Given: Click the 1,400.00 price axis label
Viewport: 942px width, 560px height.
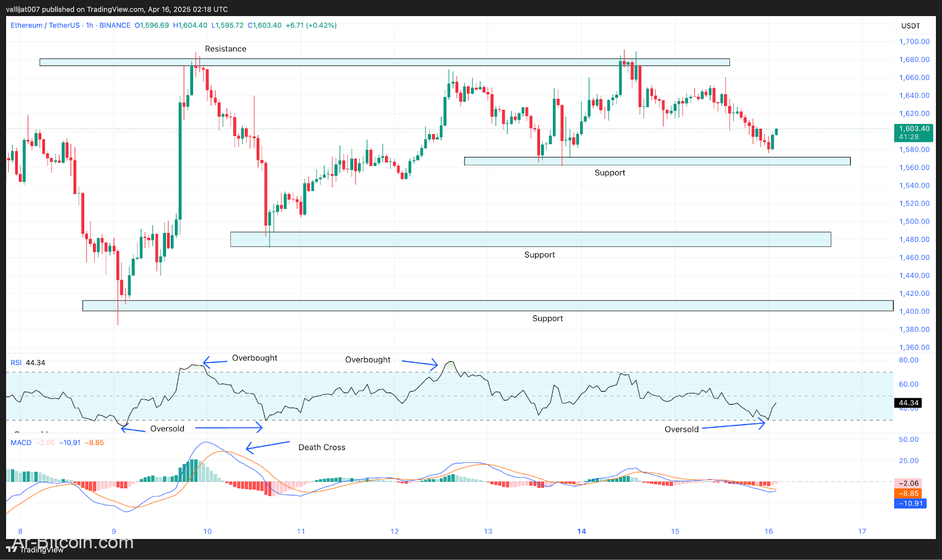Looking at the screenshot, I should [914, 311].
